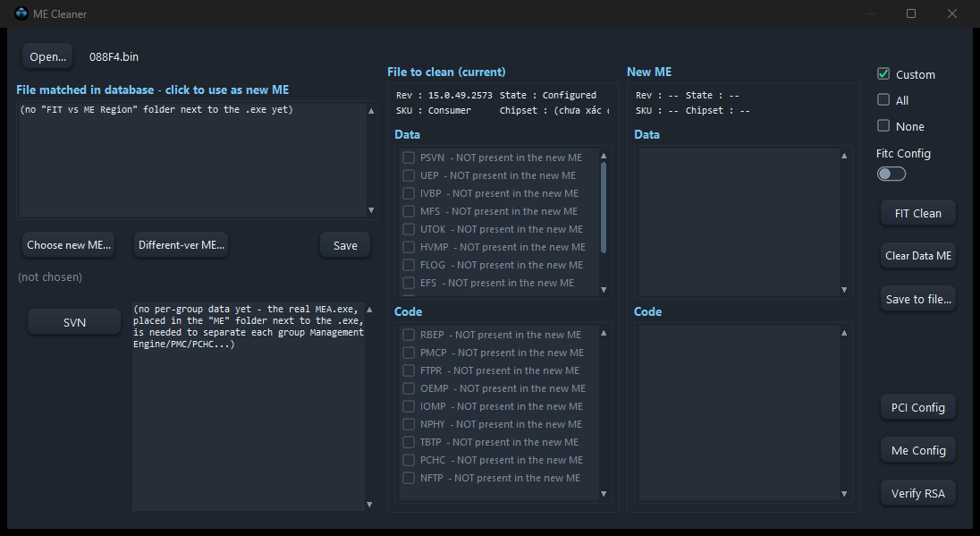The image size is (980, 536).
Task: Check the IOMP code partition
Action: (409, 406)
